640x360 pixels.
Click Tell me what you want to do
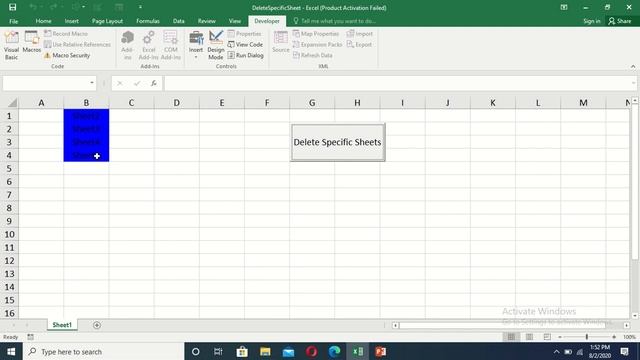point(335,21)
